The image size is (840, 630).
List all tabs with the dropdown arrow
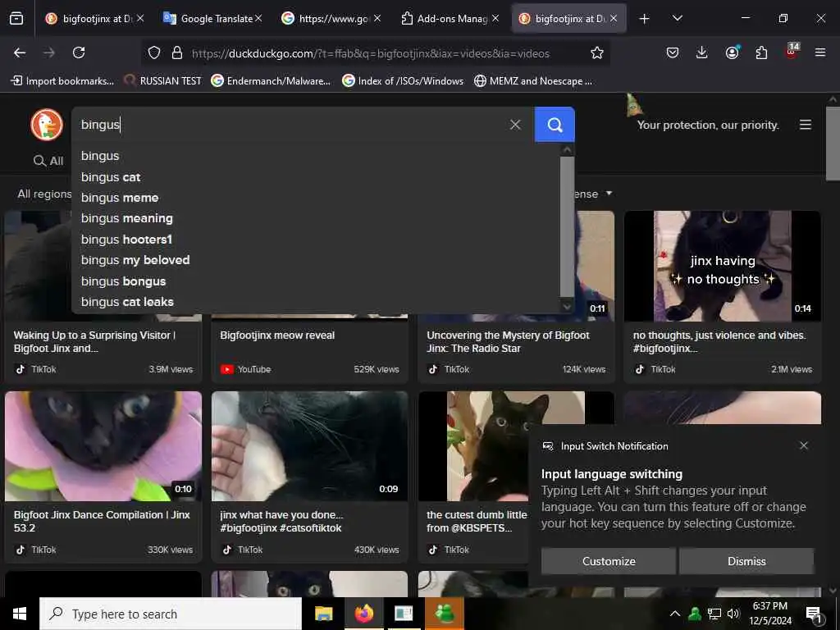[677, 19]
